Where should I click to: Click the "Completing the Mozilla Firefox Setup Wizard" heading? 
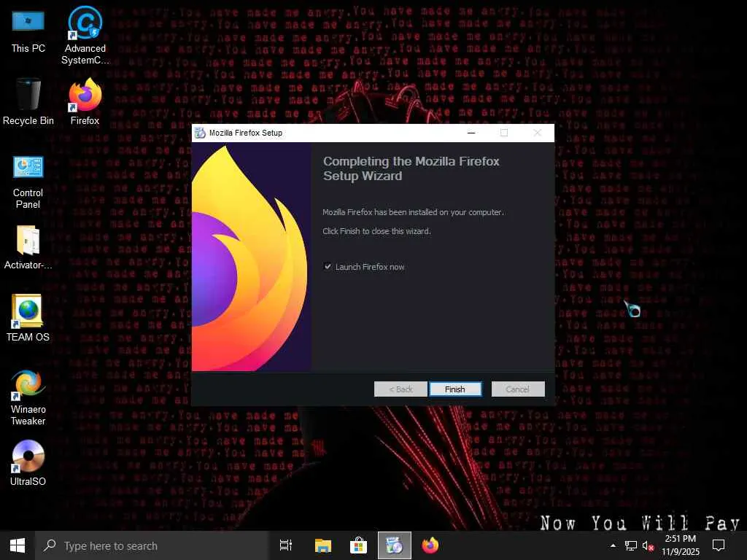411,168
